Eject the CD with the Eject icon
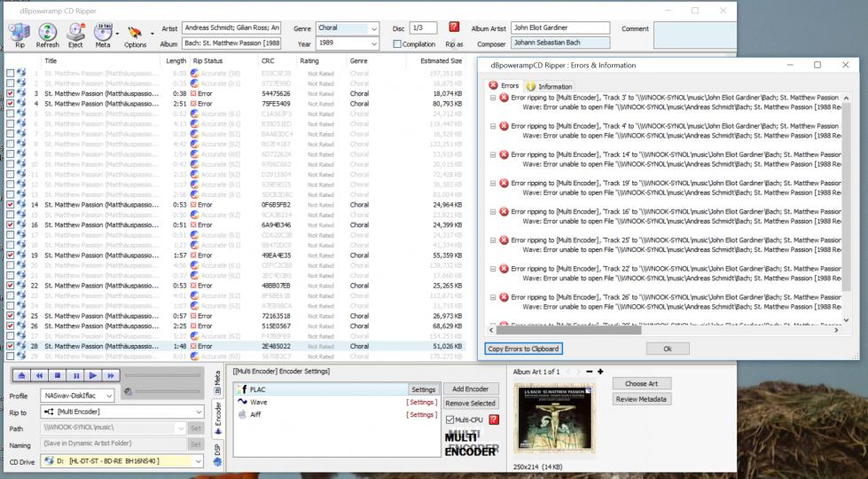This screenshot has width=868, height=479. [x=75, y=31]
